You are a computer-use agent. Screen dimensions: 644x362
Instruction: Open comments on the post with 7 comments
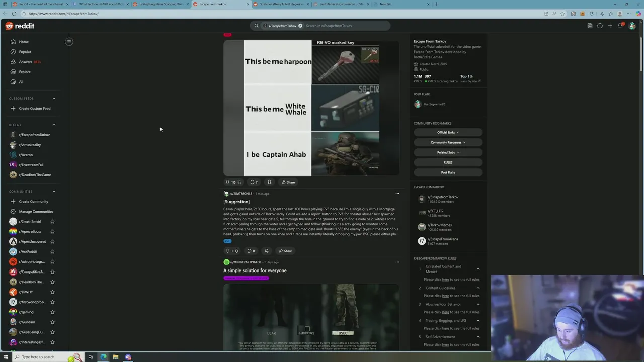tap(254, 182)
